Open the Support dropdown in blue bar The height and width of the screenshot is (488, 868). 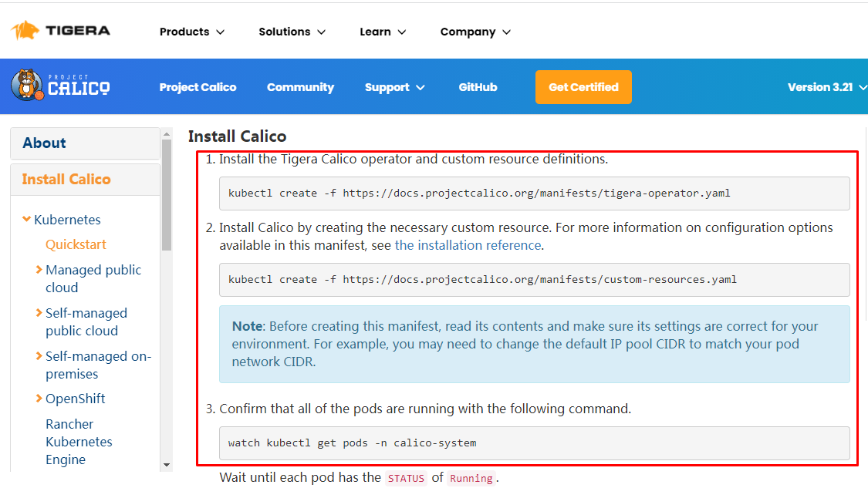click(x=394, y=87)
